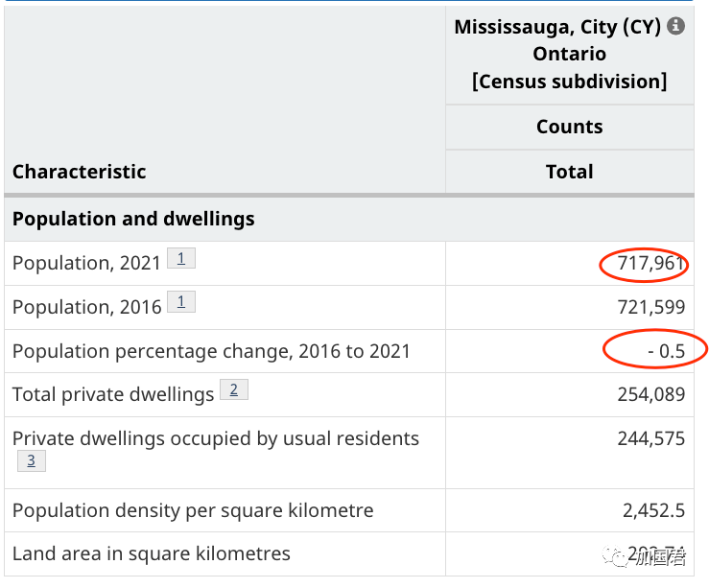This screenshot has width=709, height=588.
Task: Click the 'Population, 2021' row label
Action: pyautogui.click(x=86, y=263)
